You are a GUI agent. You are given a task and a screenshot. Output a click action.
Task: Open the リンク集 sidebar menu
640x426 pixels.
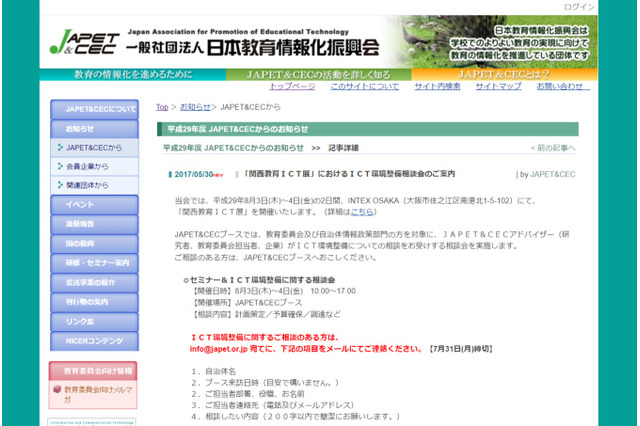[x=94, y=322]
